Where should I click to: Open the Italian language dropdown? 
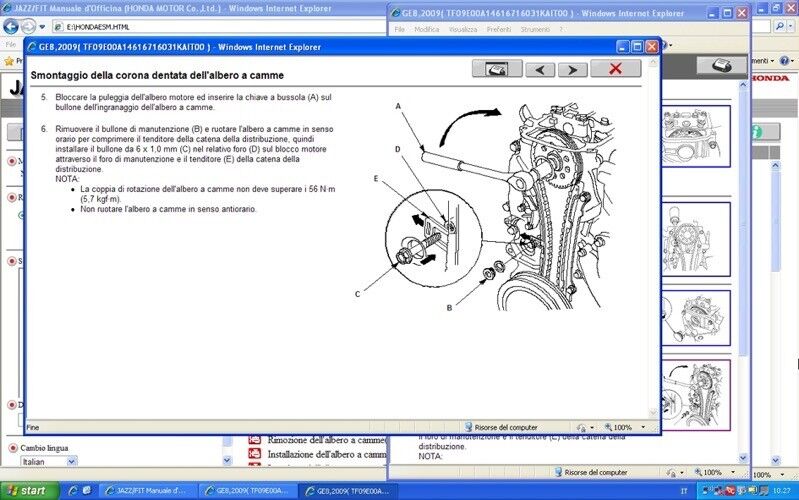[71, 462]
